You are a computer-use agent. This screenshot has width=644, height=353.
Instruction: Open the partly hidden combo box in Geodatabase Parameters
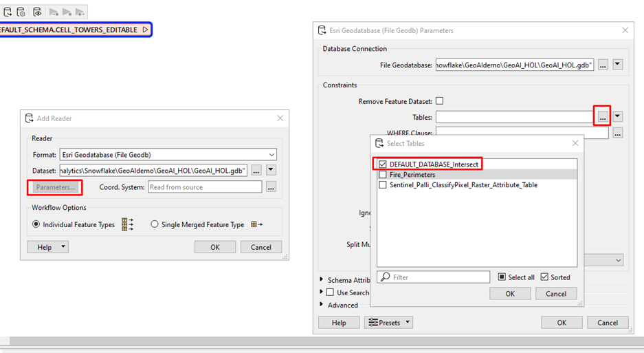click(x=603, y=260)
